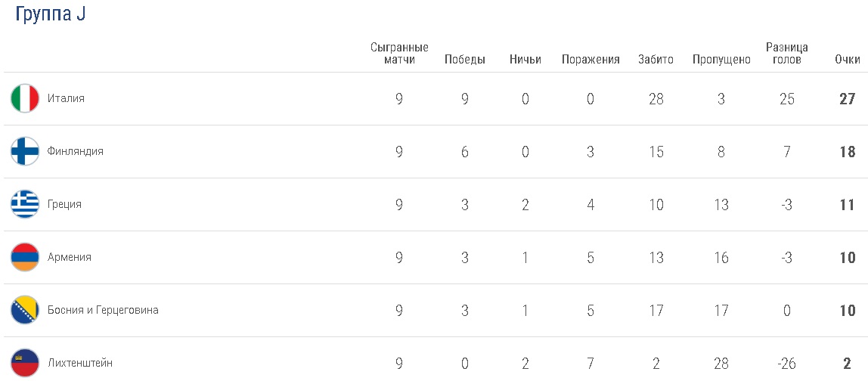Select the Греция team name
The height and width of the screenshot is (381, 868).
(64, 204)
